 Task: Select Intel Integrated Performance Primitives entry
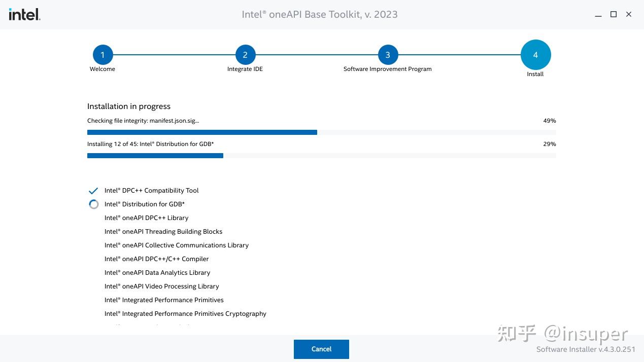[x=164, y=300]
